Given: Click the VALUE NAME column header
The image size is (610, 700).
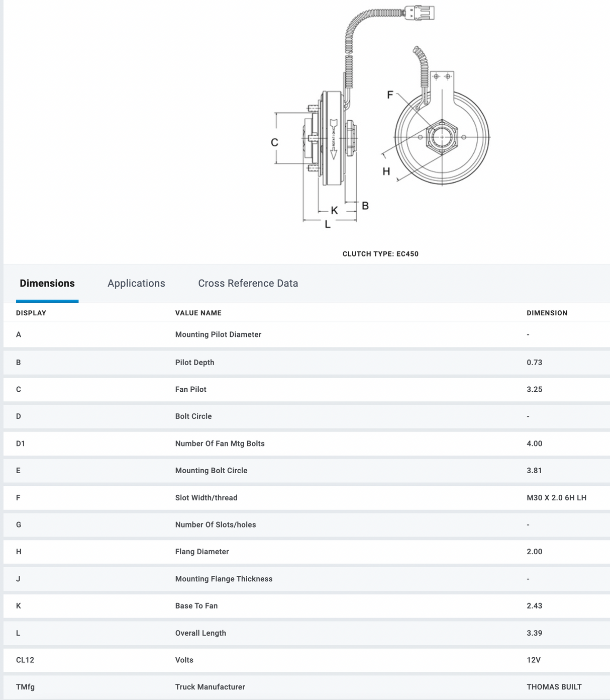Looking at the screenshot, I should (198, 313).
